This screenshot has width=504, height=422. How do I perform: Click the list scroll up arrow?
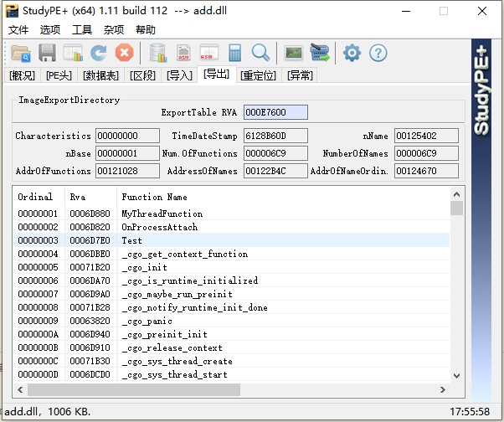(457, 194)
